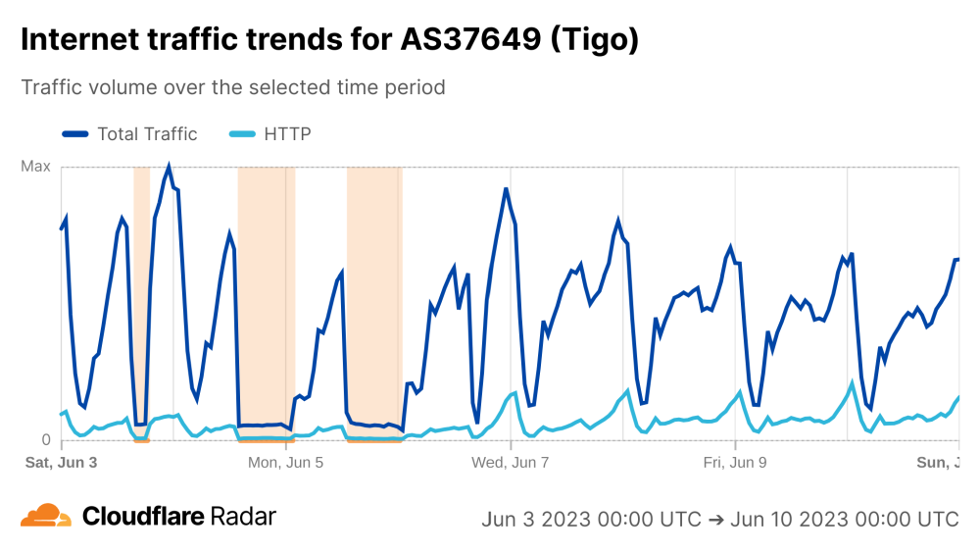Click the highest Total Traffic peak touching Max

(x=170, y=168)
